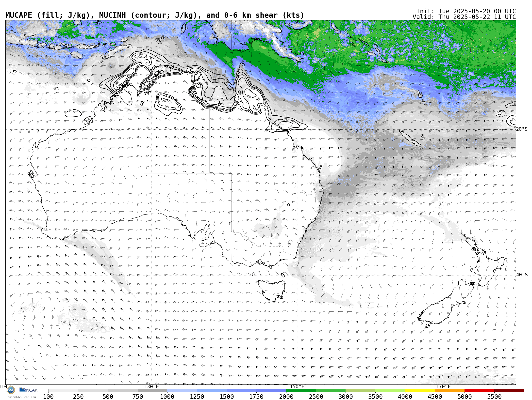This screenshot has width=532, height=400.
Task: Click the 'Valid: Thu 2025-05-22 11 UTC' text
Action: (464, 17)
